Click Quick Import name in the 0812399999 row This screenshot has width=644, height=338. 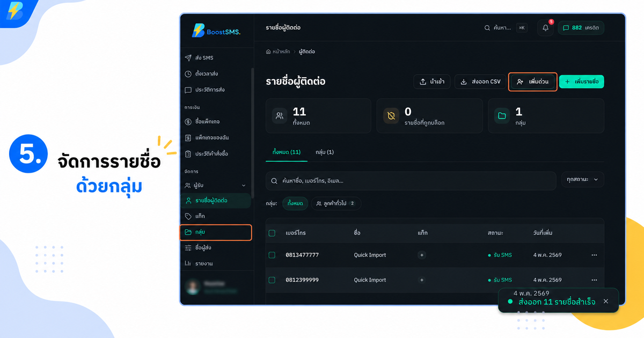(x=370, y=280)
